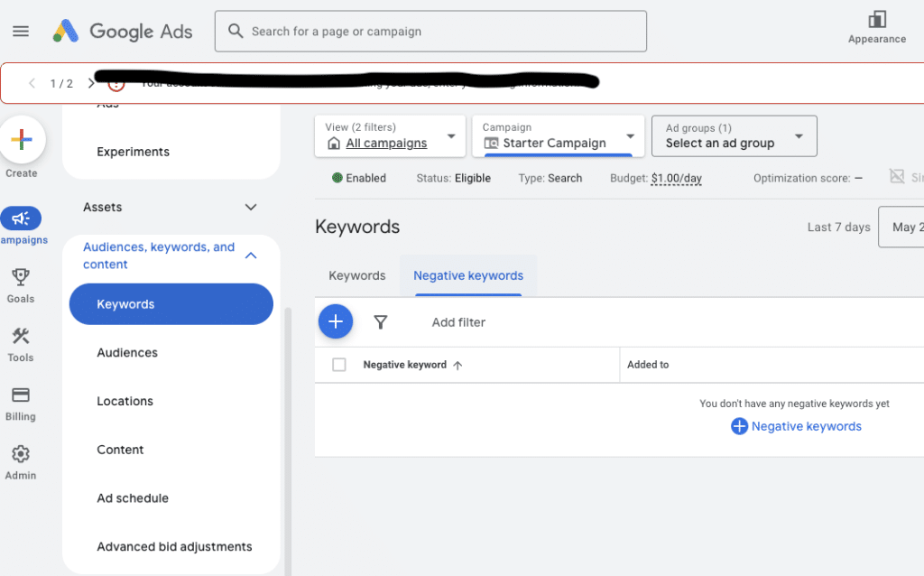
Task: Click plus icon beside Negative keywords link
Action: click(739, 425)
